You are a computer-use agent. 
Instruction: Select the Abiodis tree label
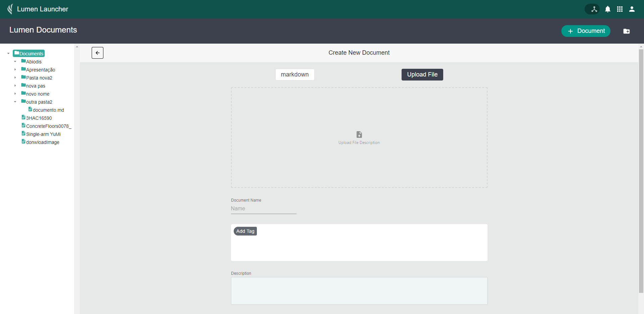pyautogui.click(x=34, y=62)
